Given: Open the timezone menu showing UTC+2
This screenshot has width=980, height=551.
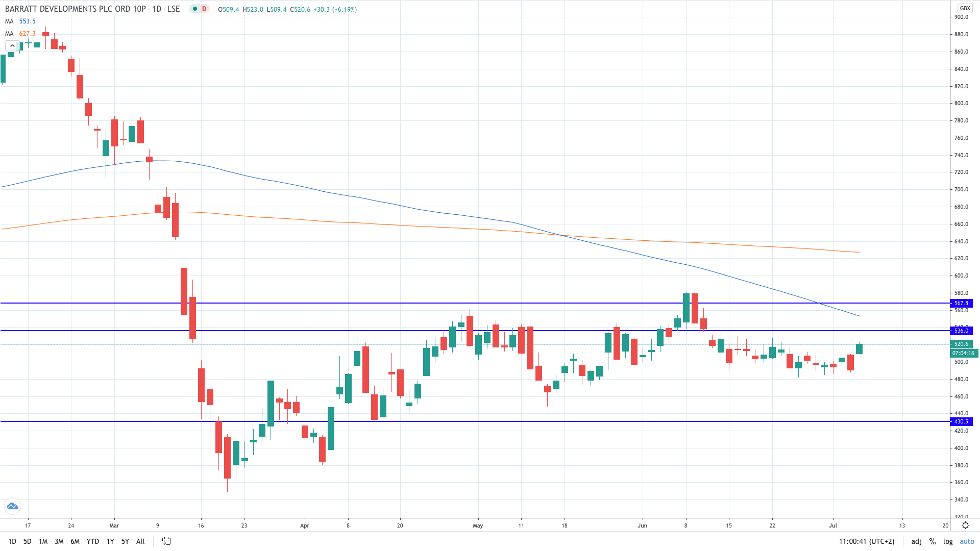Looking at the screenshot, I should [867, 541].
